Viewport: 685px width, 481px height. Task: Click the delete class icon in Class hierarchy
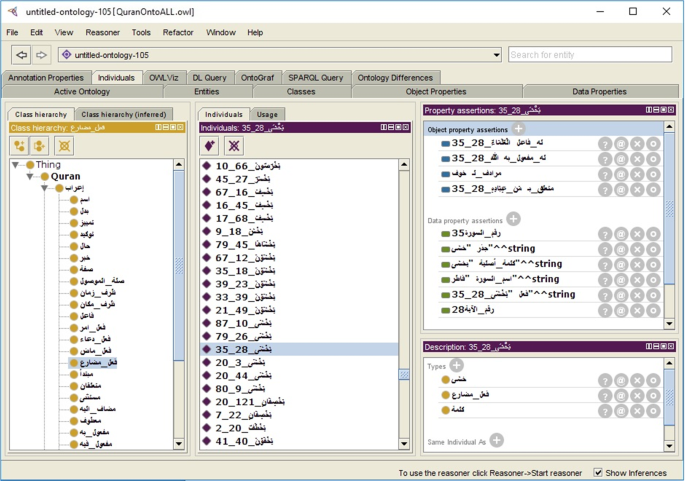[x=64, y=146]
